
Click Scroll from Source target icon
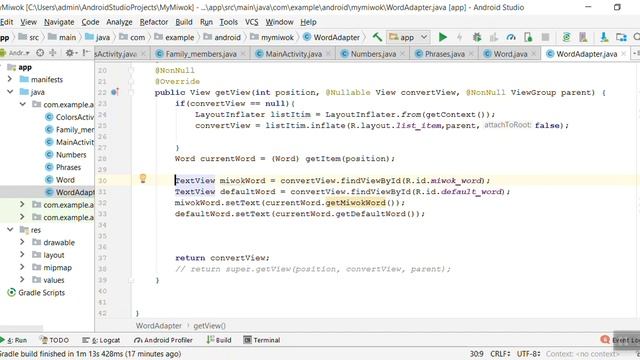tap(40, 53)
